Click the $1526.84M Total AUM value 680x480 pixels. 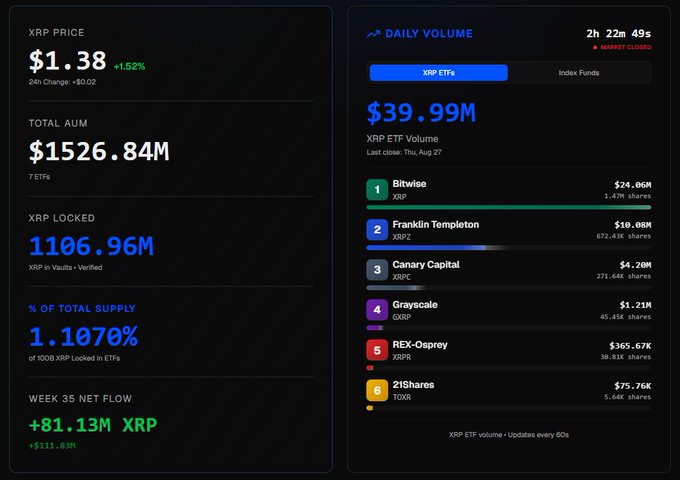click(99, 151)
